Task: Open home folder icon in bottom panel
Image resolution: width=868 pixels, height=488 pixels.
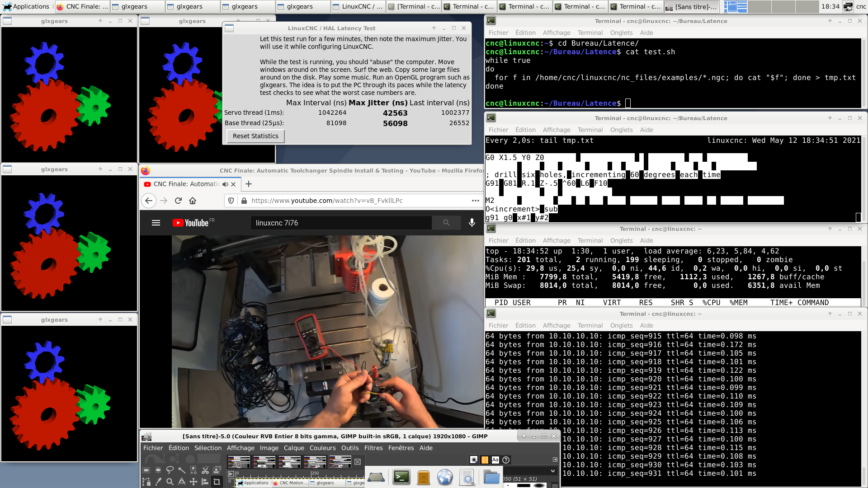Action: [x=491, y=477]
